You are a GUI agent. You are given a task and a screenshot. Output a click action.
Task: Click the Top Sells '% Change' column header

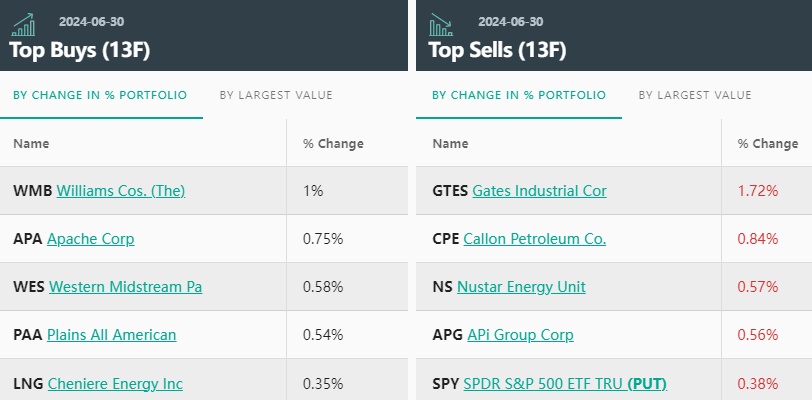[x=768, y=143]
